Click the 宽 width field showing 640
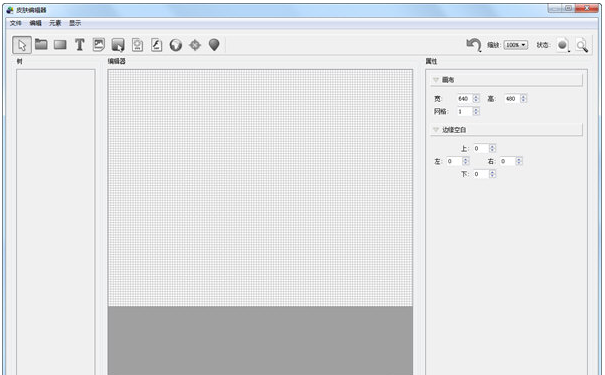The height and width of the screenshot is (375, 605). coord(465,99)
